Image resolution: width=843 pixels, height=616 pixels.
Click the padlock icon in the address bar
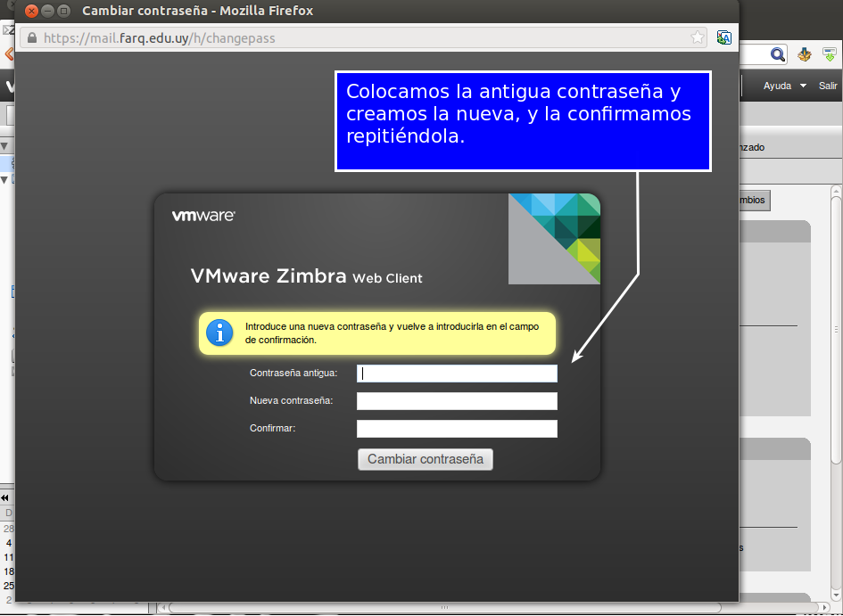pyautogui.click(x=32, y=37)
